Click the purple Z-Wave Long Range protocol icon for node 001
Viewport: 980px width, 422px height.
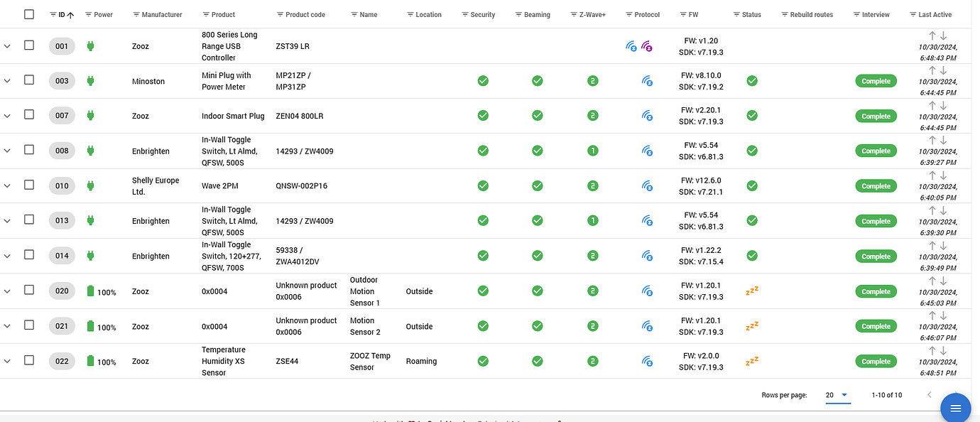click(x=648, y=45)
